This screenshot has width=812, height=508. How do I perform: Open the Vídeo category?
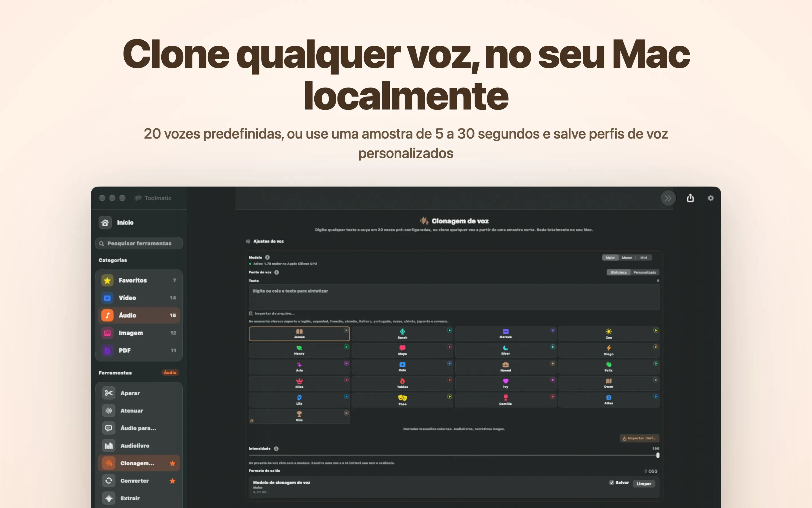[x=139, y=298]
